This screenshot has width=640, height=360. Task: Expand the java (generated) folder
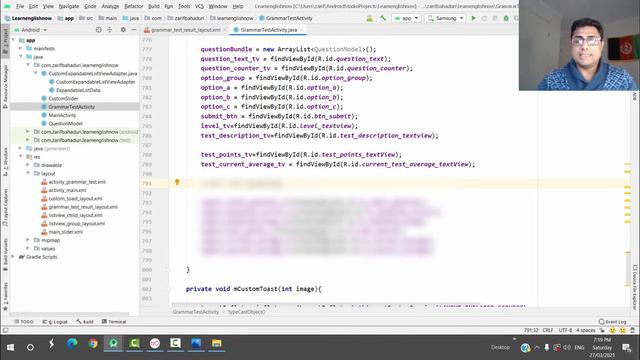pos(21,148)
